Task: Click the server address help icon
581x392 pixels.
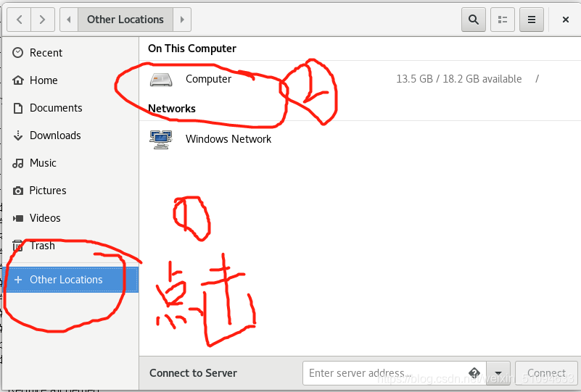Action: (x=474, y=372)
